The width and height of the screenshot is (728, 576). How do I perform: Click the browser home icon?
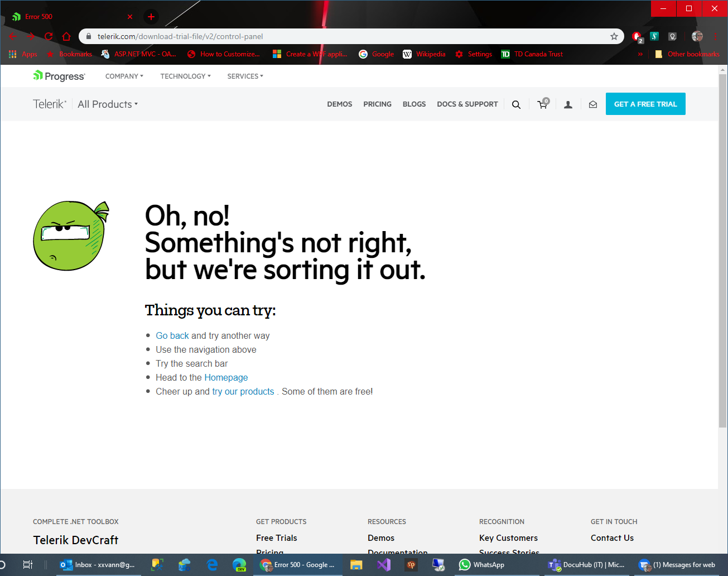tap(66, 36)
